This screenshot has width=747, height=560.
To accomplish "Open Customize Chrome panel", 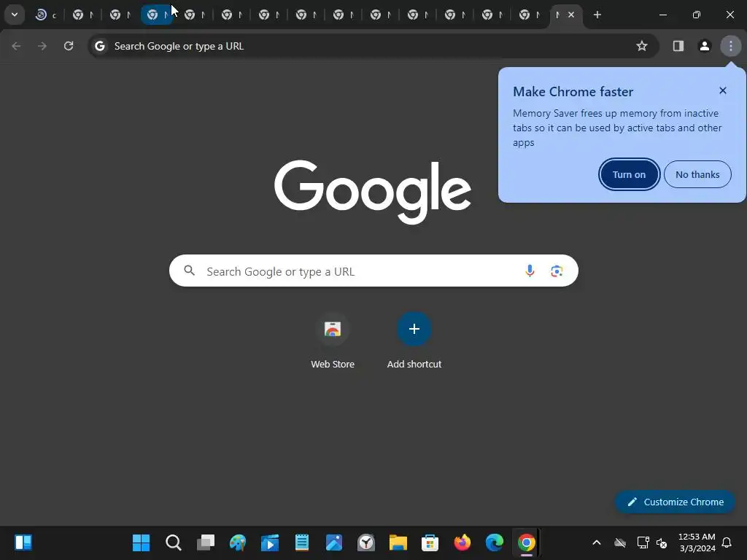I will (x=675, y=502).
